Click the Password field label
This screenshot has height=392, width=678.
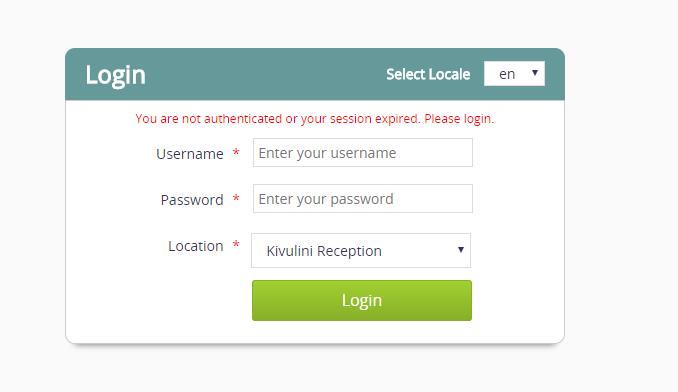point(192,200)
